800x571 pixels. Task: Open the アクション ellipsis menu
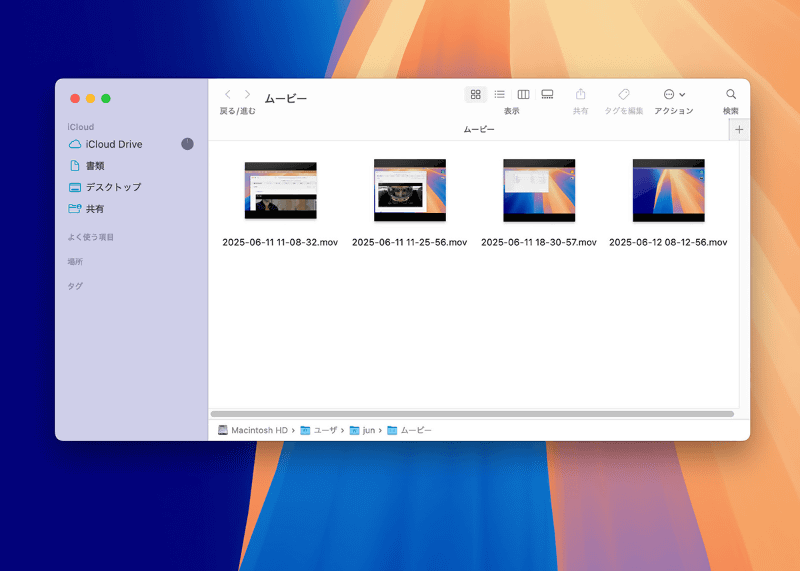(674, 94)
